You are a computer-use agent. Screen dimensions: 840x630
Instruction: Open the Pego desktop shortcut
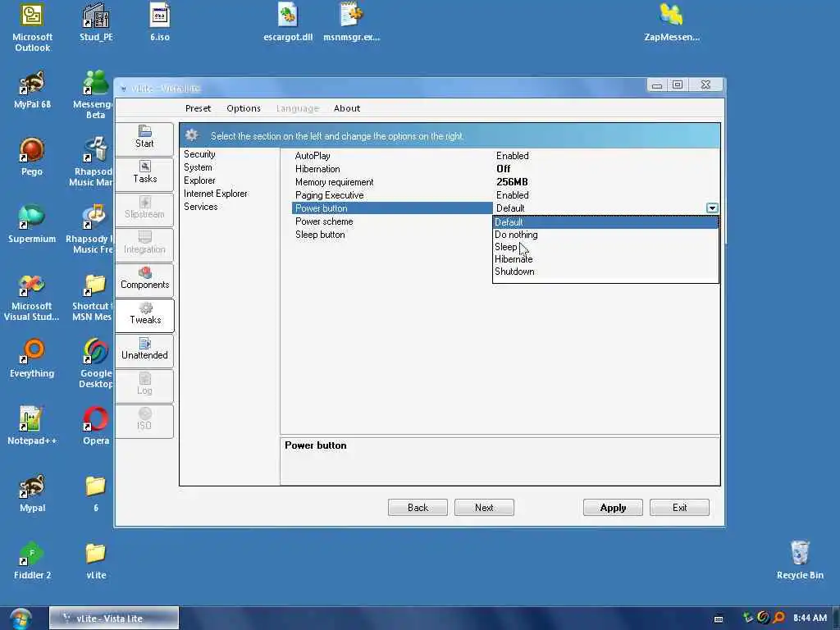32,157
